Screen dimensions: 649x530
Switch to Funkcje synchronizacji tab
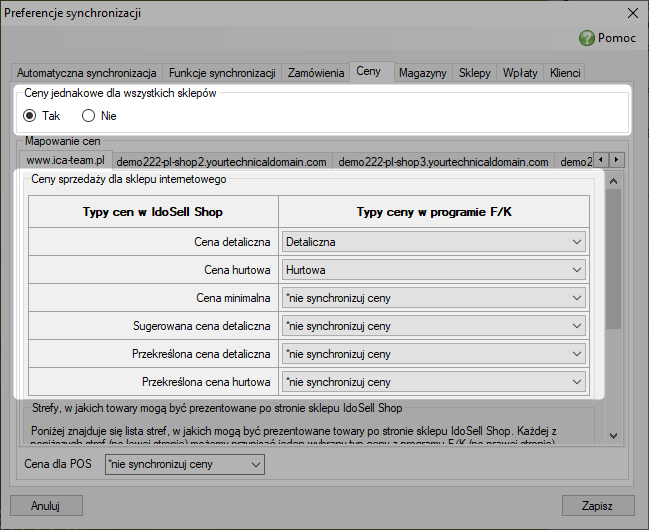222,73
